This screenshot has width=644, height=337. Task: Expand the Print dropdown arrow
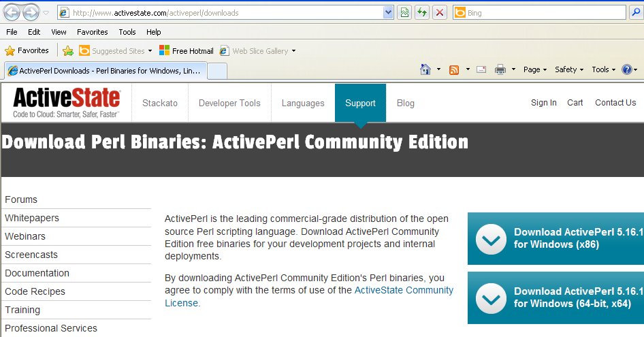(x=513, y=69)
